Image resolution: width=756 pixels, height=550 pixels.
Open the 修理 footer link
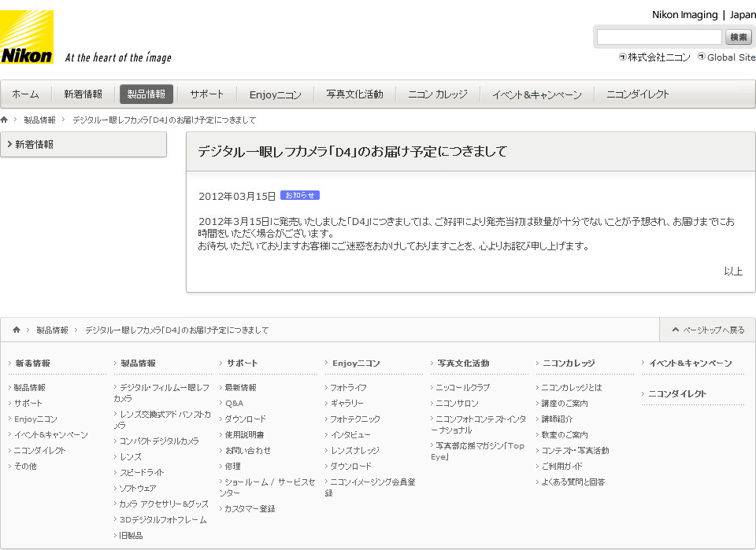(233, 466)
